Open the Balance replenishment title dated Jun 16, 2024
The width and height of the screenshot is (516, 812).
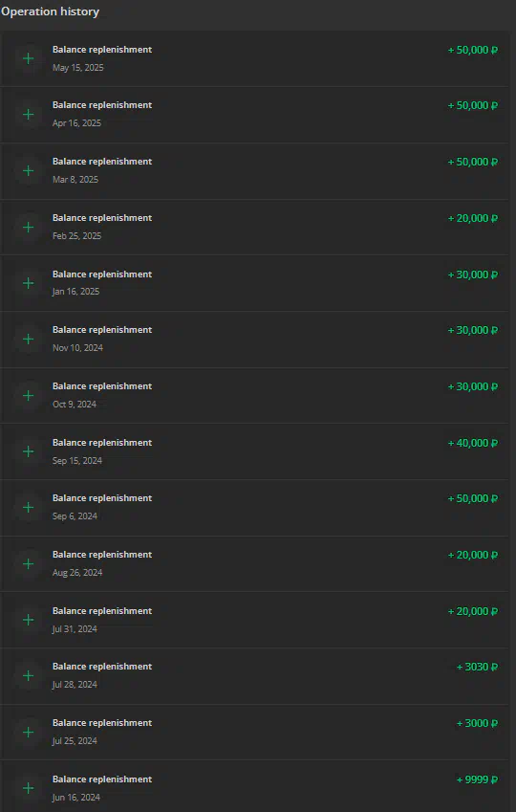pyautogui.click(x=102, y=779)
